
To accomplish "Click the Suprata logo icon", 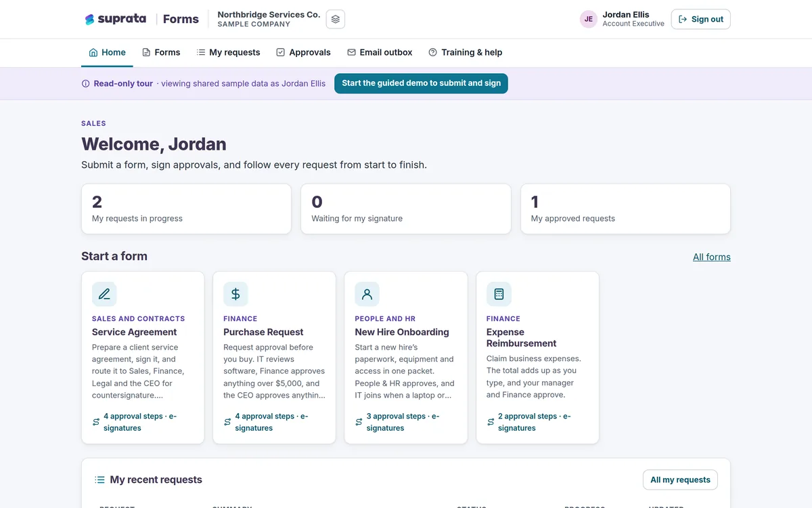I will tap(89, 20).
